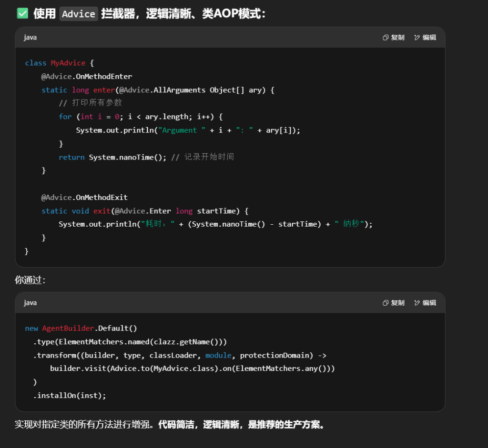The width and height of the screenshot is (488, 448).
Task: Click the green checkmark emoji in the heading
Action: pyautogui.click(x=22, y=13)
